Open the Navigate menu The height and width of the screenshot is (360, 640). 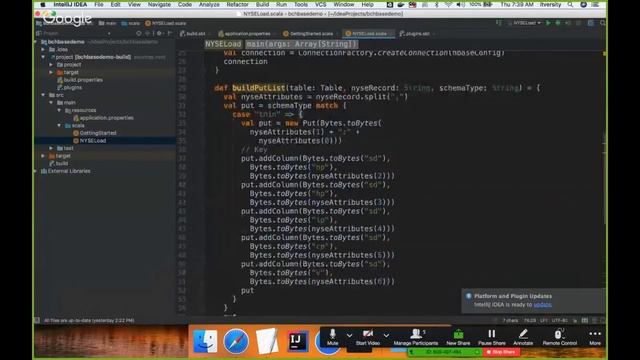(159, 4)
